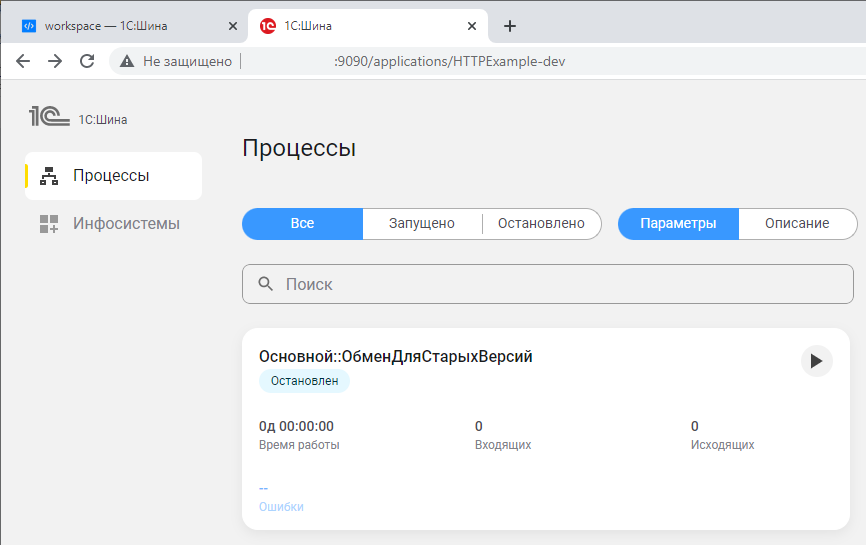
Task: Switch view to Описание
Action: pyautogui.click(x=797, y=224)
